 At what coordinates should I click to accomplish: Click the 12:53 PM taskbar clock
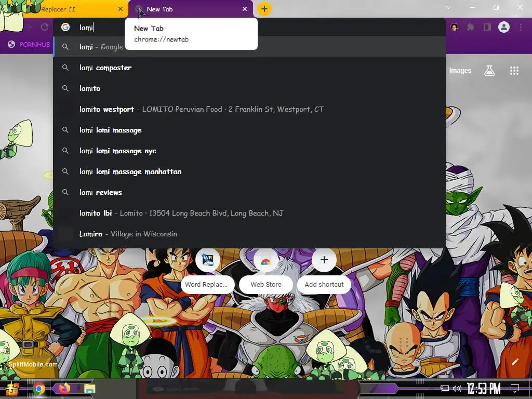[484, 389]
